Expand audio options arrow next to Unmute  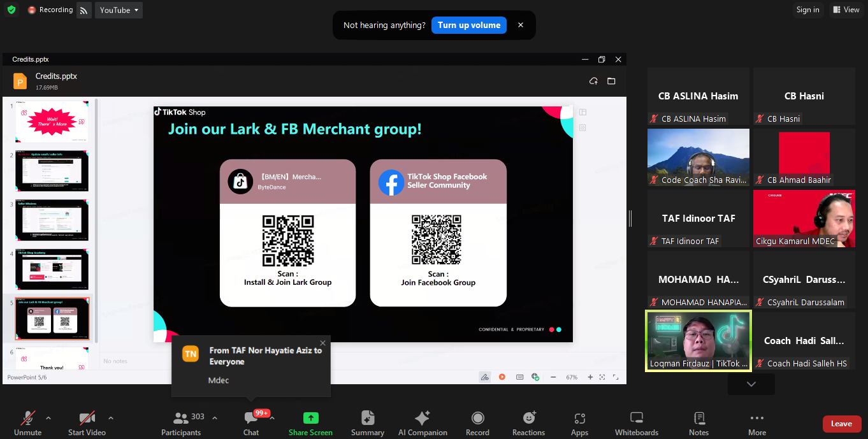(x=48, y=418)
